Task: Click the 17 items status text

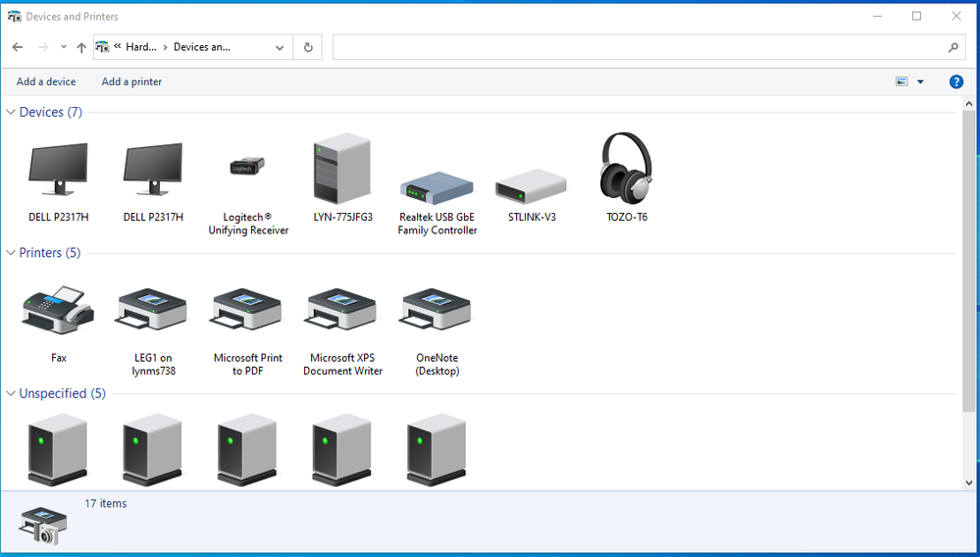Action: tap(106, 503)
